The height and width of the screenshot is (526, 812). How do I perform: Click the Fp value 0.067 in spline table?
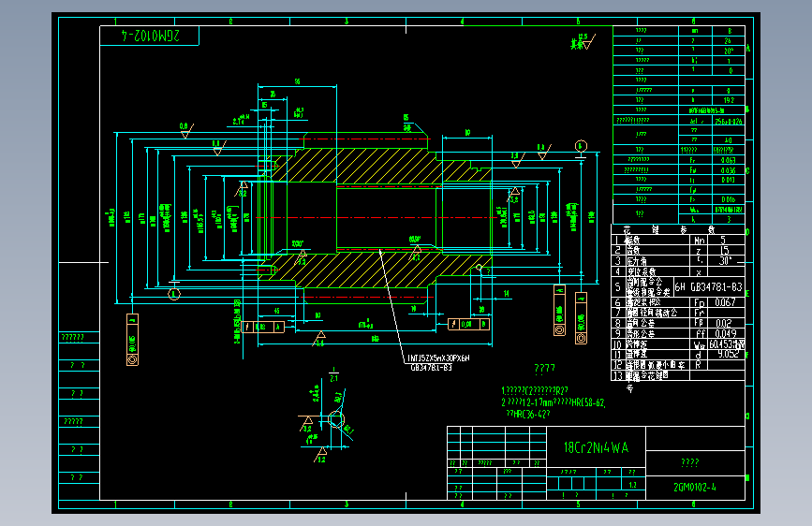click(725, 302)
